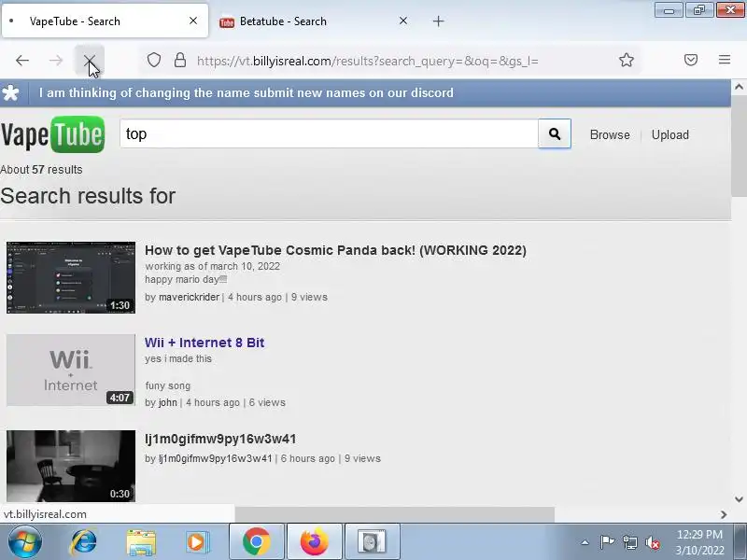Click the horizontal scrollbar thumb
747x560 pixels.
click(394, 514)
